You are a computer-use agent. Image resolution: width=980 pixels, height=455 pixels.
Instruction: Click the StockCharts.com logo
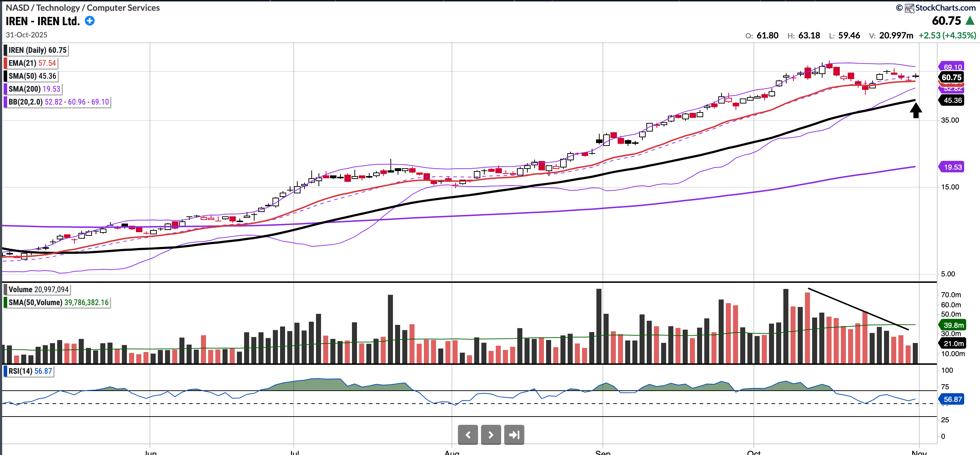(940, 8)
